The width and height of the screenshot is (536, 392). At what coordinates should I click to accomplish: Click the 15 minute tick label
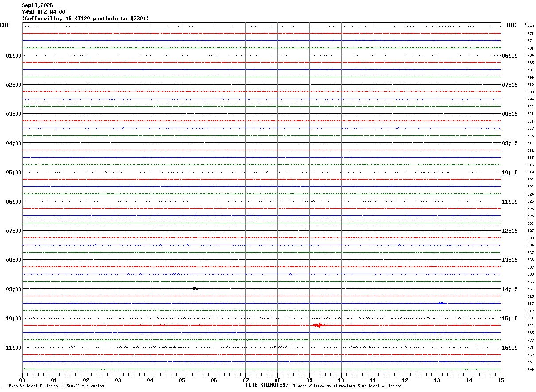(x=500, y=380)
